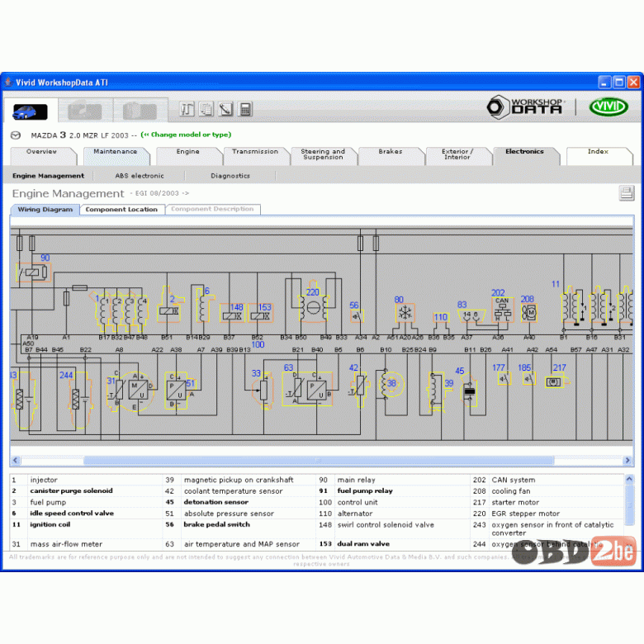Switch to Diagnostics submenu
The height and width of the screenshot is (644, 644).
(x=230, y=176)
